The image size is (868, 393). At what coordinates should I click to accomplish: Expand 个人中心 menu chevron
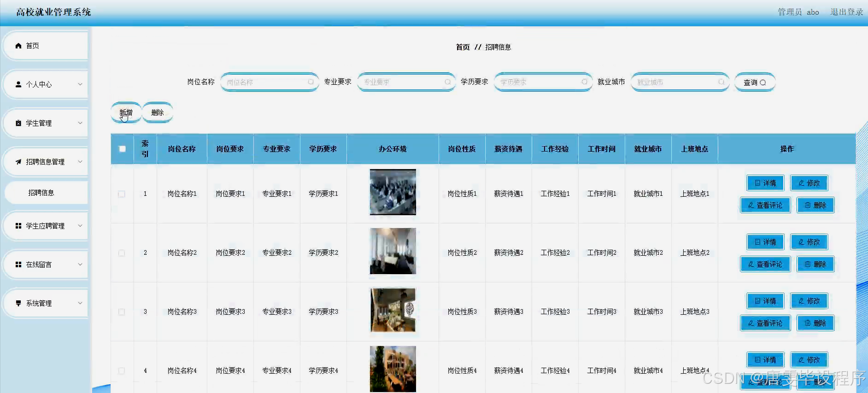tap(80, 84)
